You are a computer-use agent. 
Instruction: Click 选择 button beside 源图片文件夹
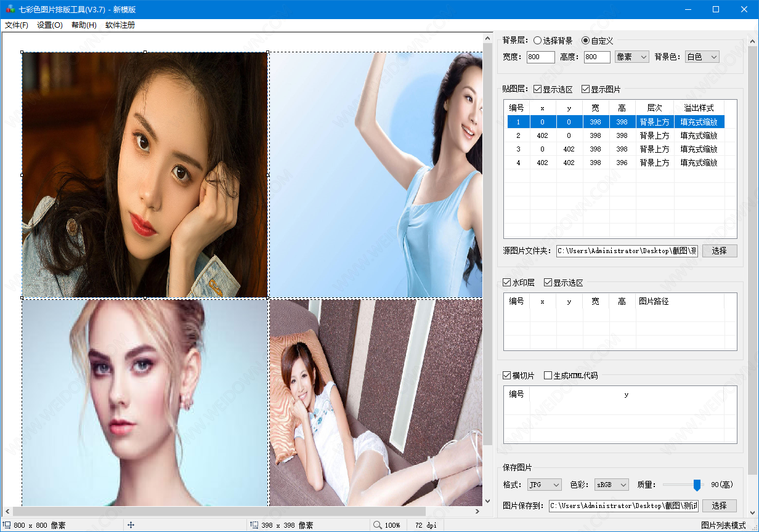[719, 251]
